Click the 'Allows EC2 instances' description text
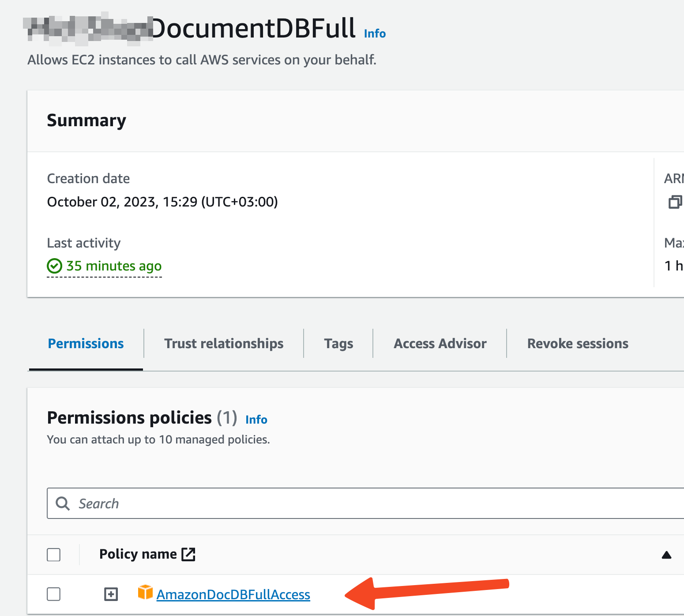 (202, 60)
